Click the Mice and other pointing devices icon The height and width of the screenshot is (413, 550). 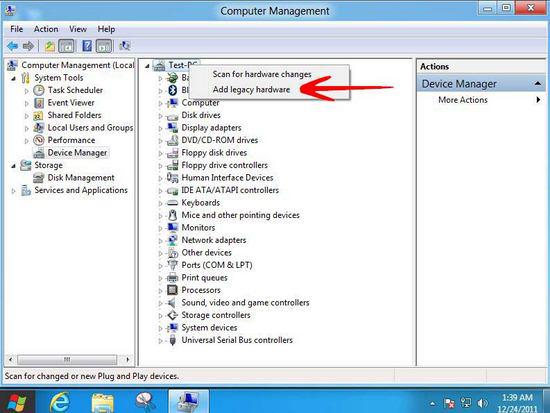click(x=172, y=215)
